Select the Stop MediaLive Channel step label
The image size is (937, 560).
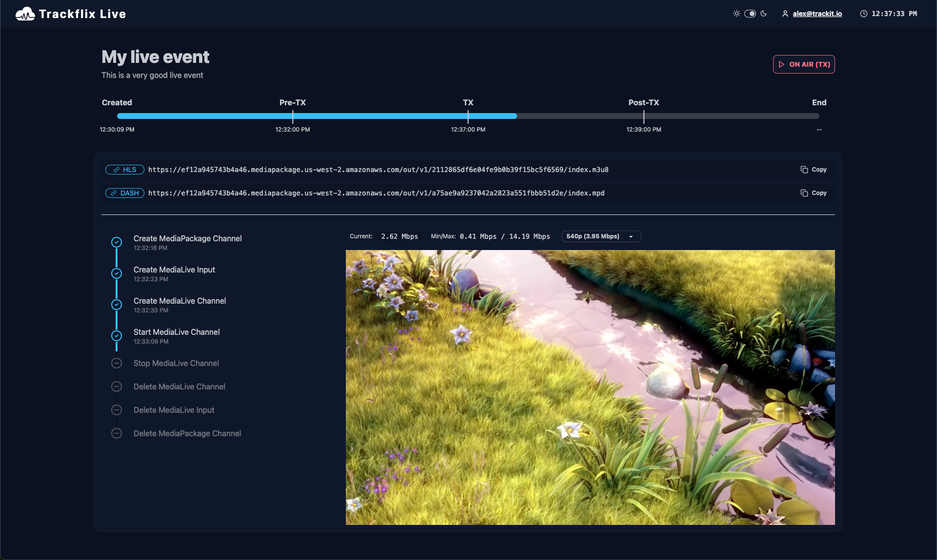tap(176, 363)
